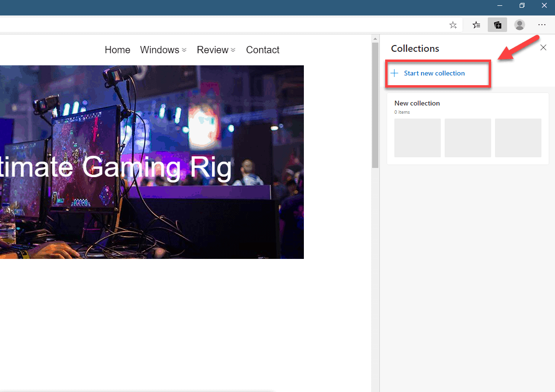Open the Contact page link
Viewport: 555px width, 392px height.
pyautogui.click(x=263, y=50)
